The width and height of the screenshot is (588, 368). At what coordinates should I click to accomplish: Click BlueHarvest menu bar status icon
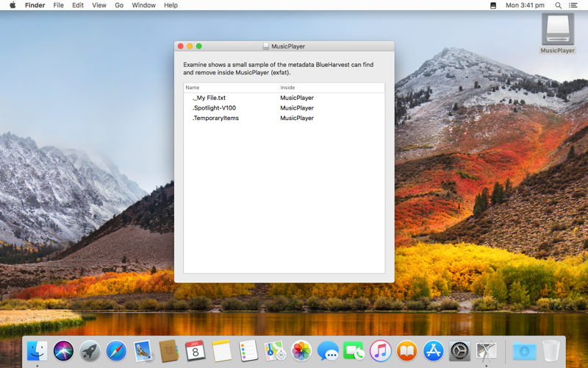click(493, 5)
